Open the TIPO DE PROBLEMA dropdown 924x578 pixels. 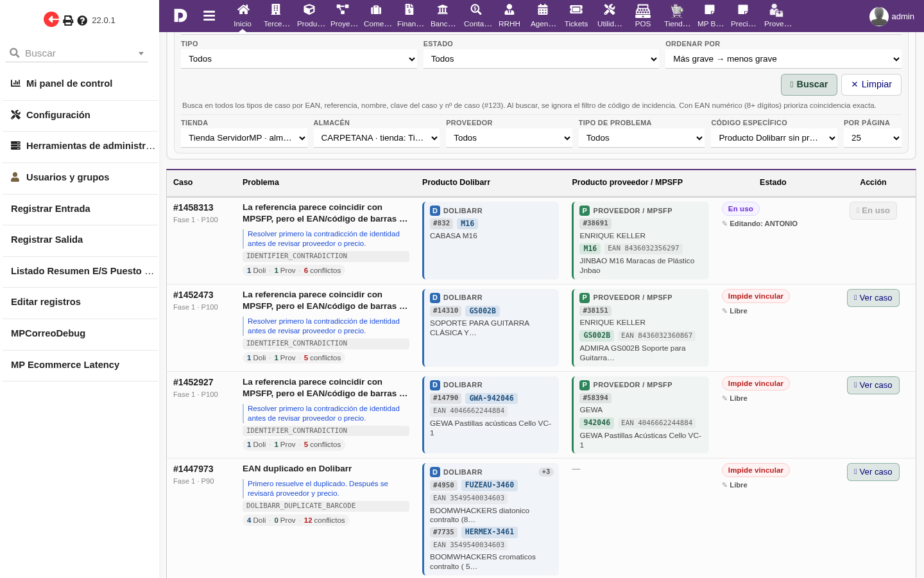point(642,138)
